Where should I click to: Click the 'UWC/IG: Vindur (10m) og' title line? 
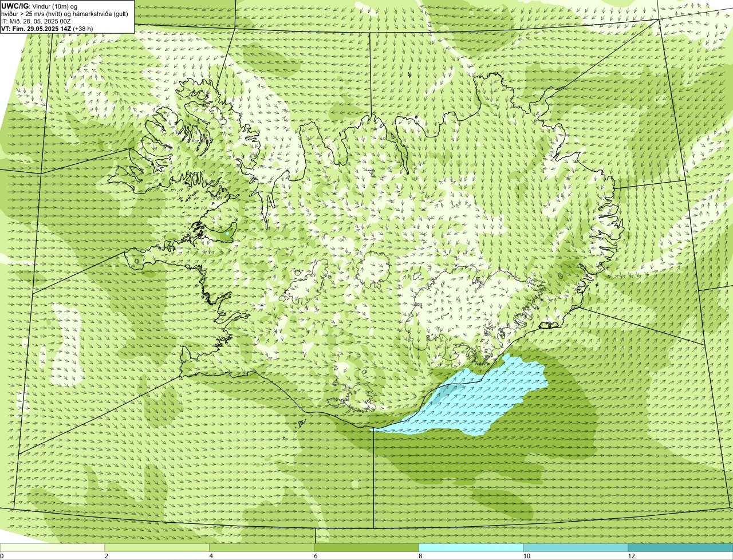[40, 6]
